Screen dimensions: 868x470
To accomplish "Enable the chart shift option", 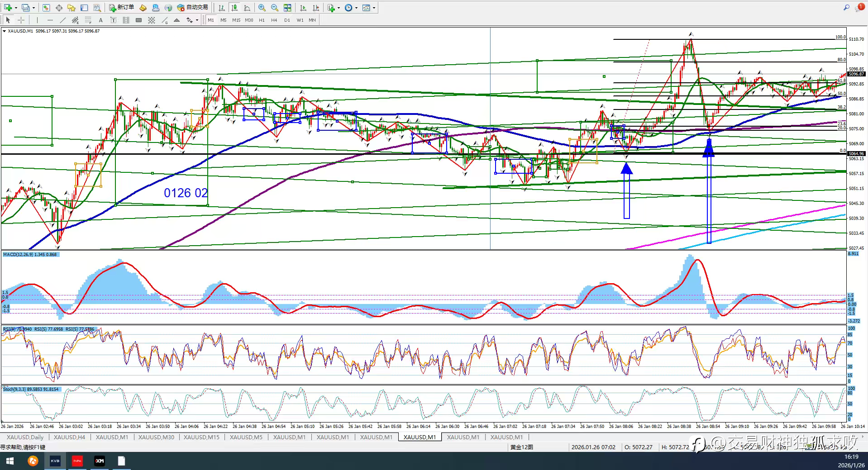I will click(316, 8).
